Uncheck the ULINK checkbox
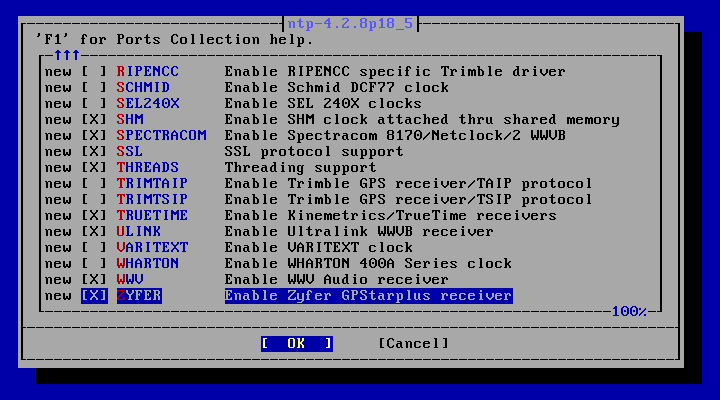 tap(94, 232)
